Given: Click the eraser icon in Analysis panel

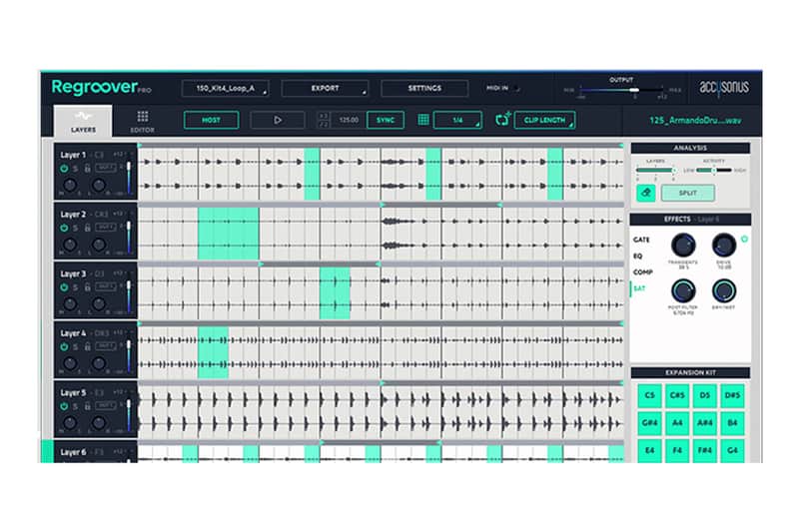Looking at the screenshot, I should 646,193.
